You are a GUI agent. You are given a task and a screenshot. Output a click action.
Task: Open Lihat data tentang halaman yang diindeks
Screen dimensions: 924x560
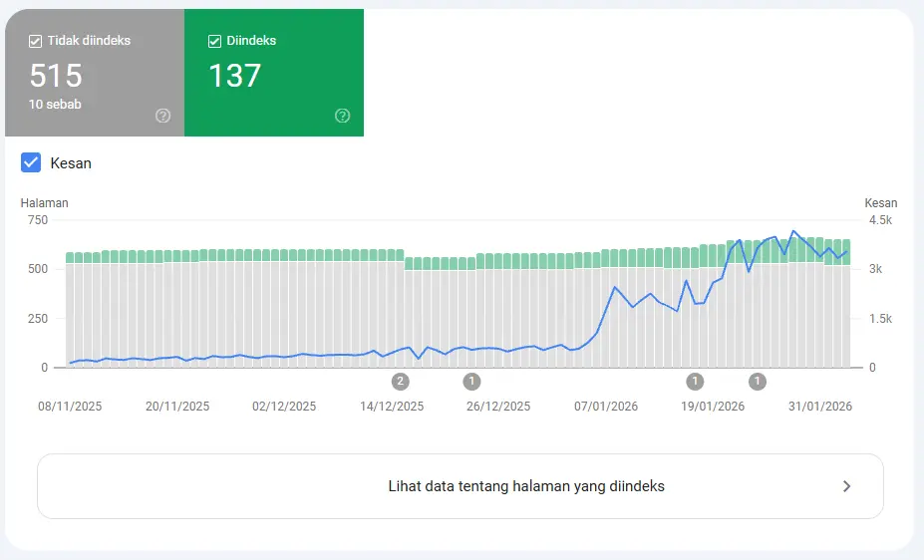pos(525,486)
